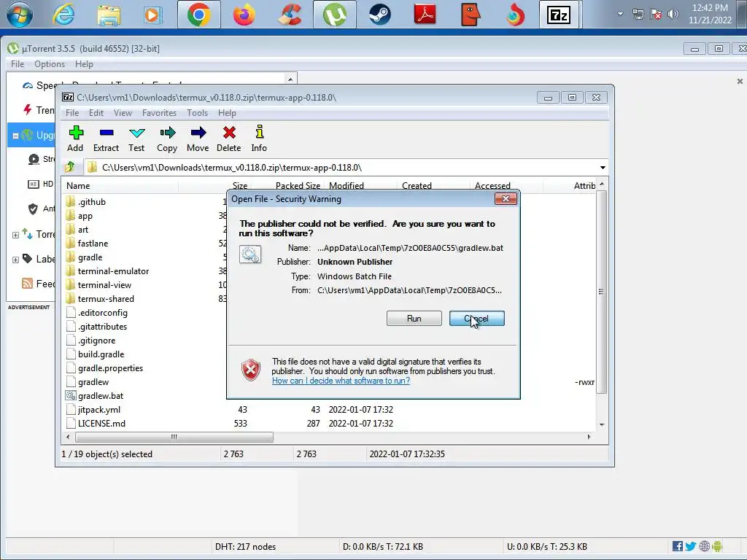This screenshot has height=560, width=747.
Task: Collapse uTorrent sidebar top arrow
Action: click(x=290, y=79)
